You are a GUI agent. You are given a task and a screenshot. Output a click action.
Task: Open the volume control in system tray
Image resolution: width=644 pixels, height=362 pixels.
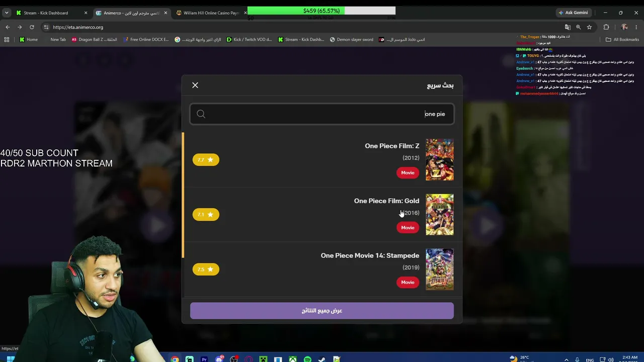point(611,359)
